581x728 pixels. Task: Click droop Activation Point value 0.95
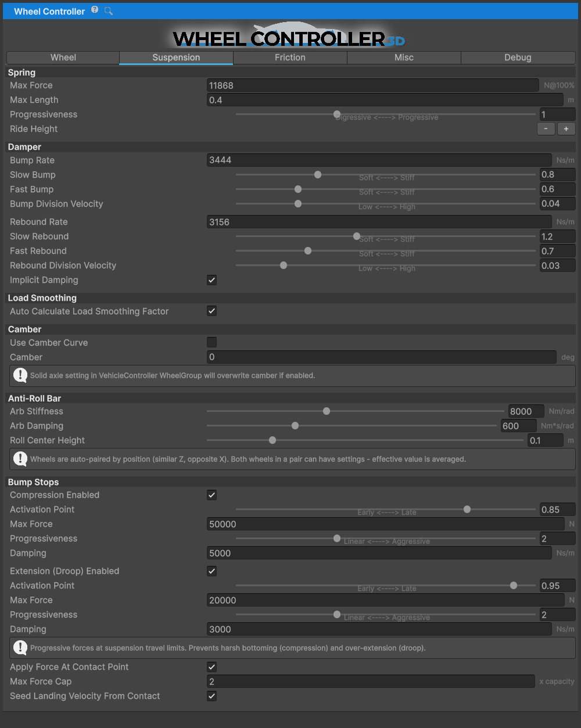[x=557, y=586]
